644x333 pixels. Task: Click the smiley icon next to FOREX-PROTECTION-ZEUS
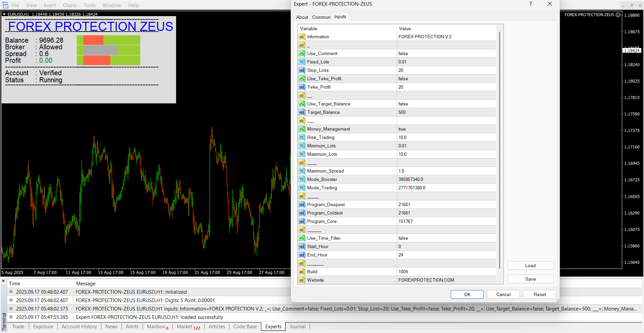(618, 15)
